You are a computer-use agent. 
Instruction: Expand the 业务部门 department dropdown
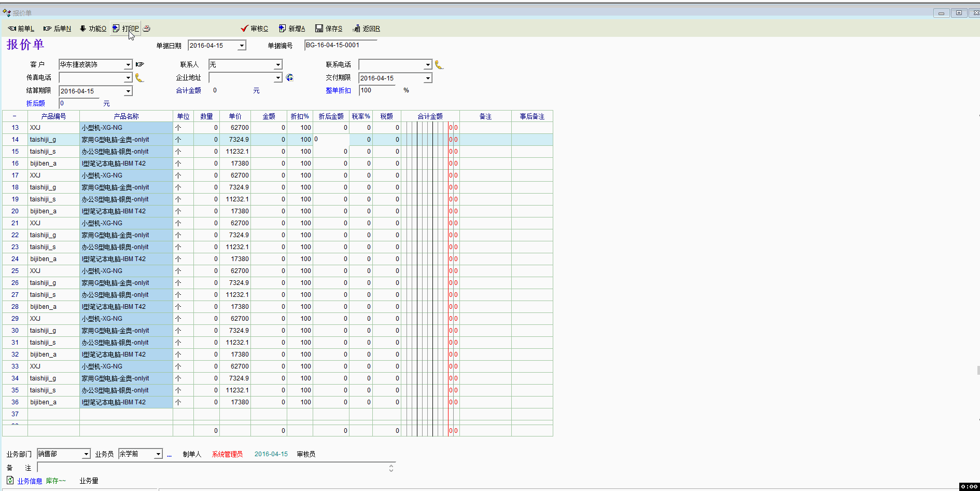tap(86, 454)
